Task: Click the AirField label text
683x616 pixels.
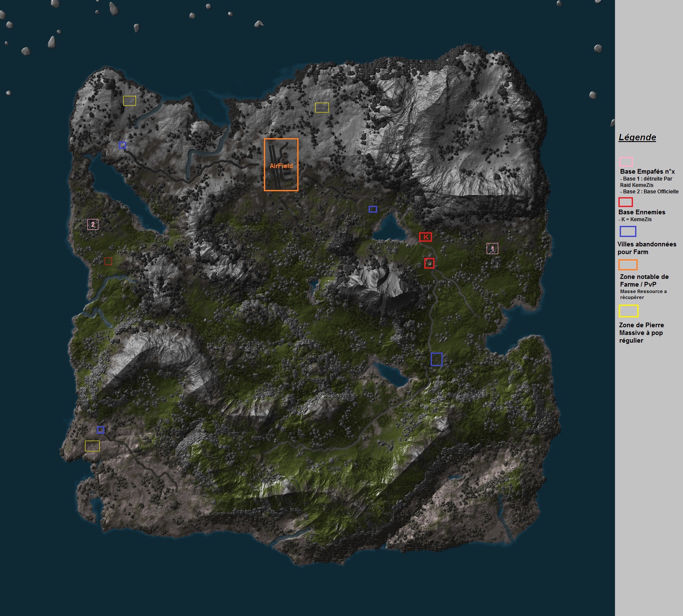Action: (281, 166)
